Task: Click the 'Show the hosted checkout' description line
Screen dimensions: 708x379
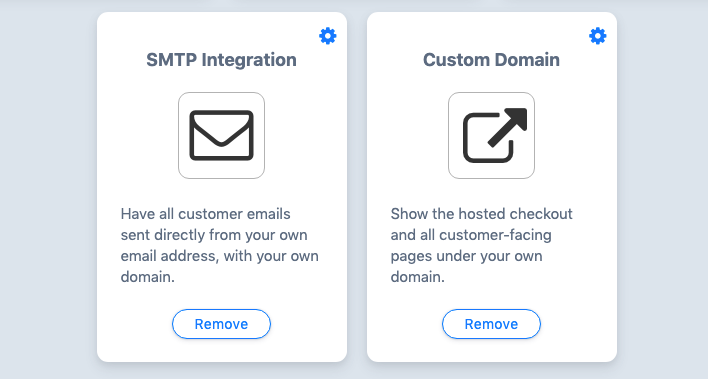Action: pyautogui.click(x=481, y=214)
